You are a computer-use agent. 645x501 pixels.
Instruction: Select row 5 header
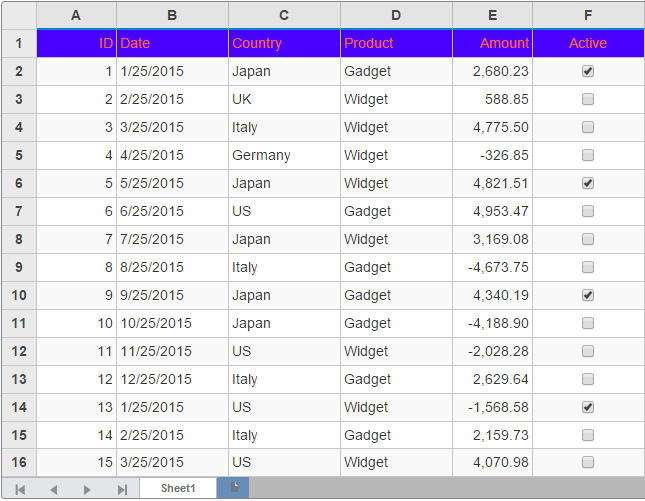click(18, 156)
